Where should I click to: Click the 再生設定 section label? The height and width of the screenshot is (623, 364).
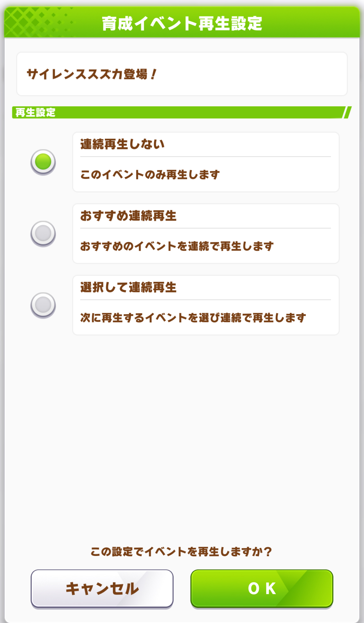[36, 112]
